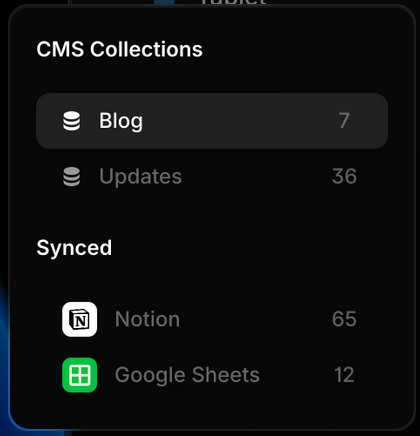Viewport: 420px width, 436px height.
Task: Click the partially hidden Tablet label
Action: point(233,2)
